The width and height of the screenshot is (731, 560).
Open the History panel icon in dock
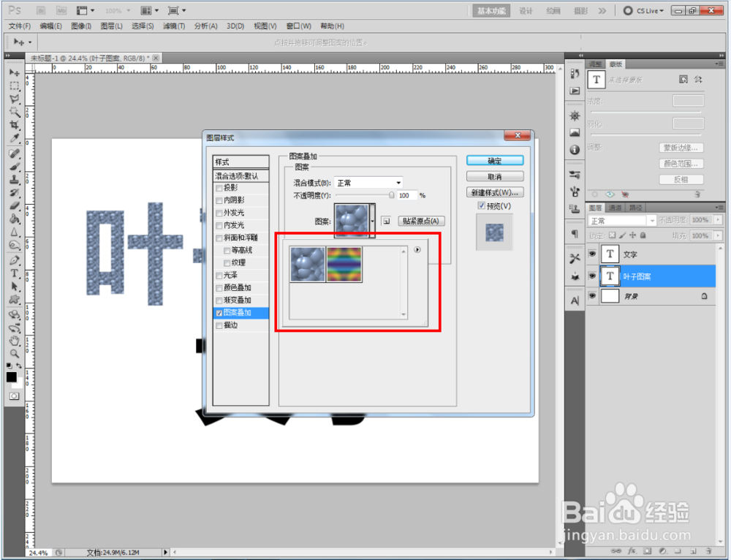575,74
